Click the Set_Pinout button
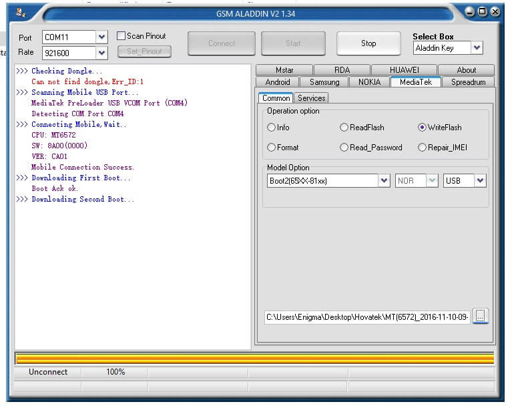 click(x=144, y=51)
